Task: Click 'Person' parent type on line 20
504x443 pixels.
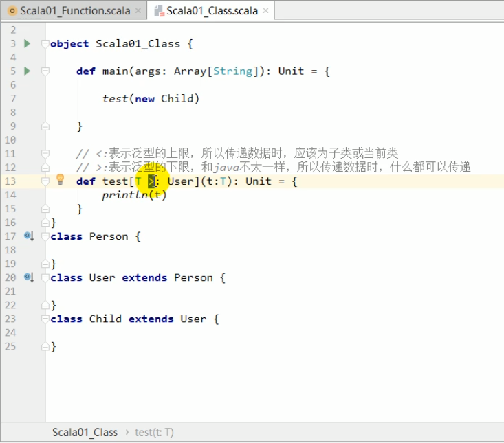Action: [193, 277]
